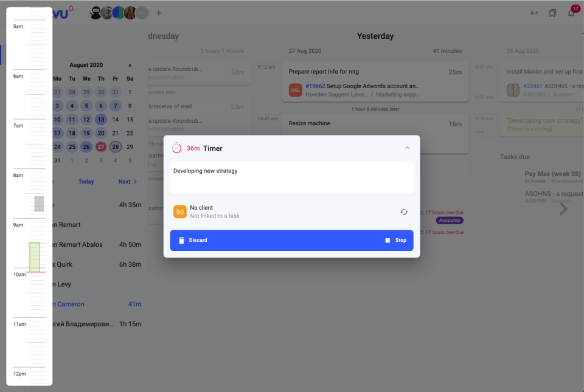Click the refresh link icon beside No client

click(404, 212)
